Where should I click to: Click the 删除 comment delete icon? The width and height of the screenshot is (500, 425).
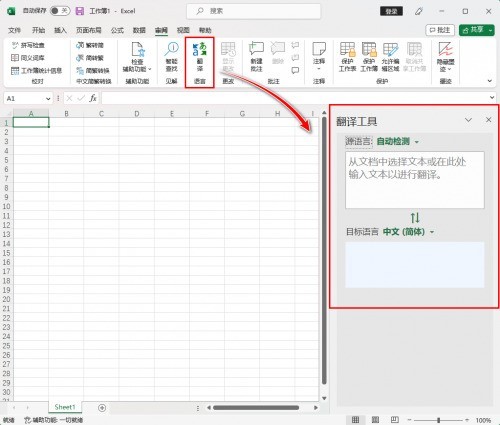[x=278, y=53]
